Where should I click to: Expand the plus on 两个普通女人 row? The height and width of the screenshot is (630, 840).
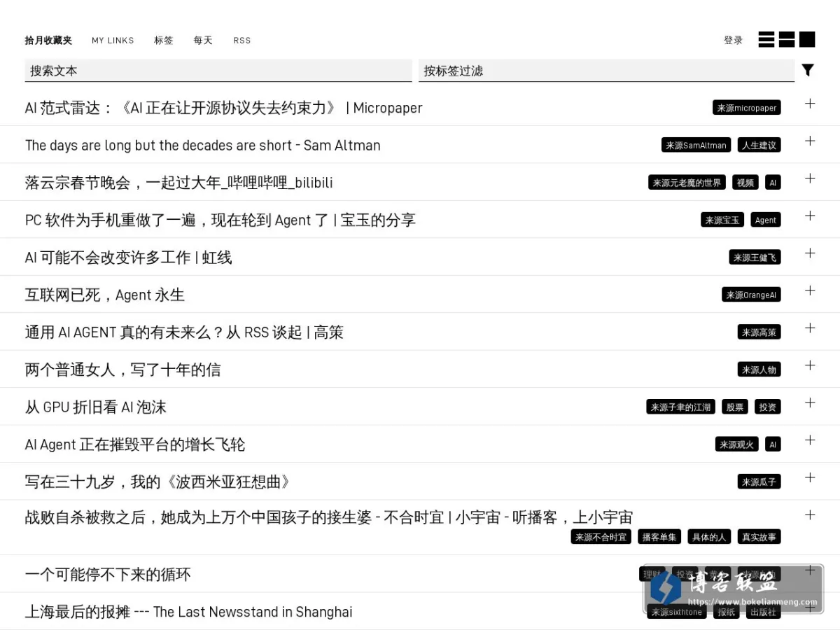tap(810, 365)
